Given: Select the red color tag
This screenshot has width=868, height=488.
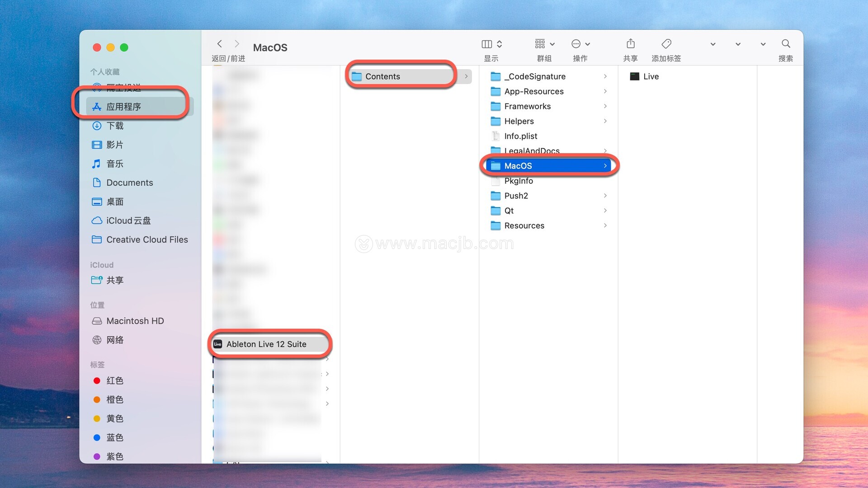Looking at the screenshot, I should [x=114, y=381].
